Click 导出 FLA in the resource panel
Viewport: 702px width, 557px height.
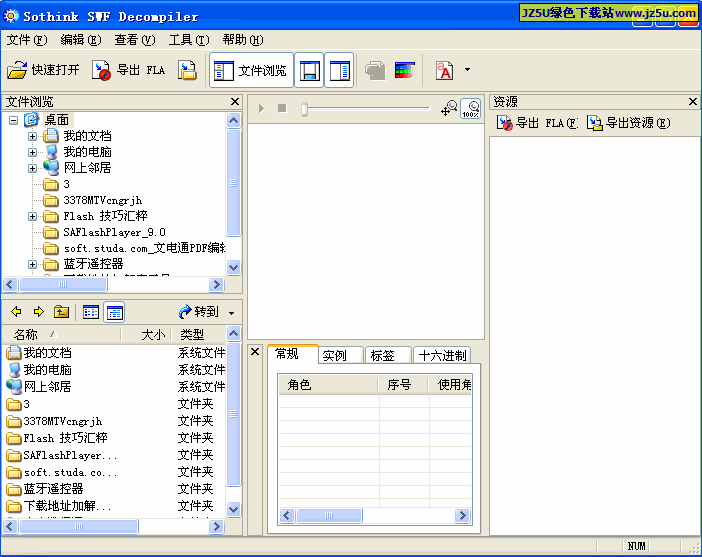pos(537,123)
